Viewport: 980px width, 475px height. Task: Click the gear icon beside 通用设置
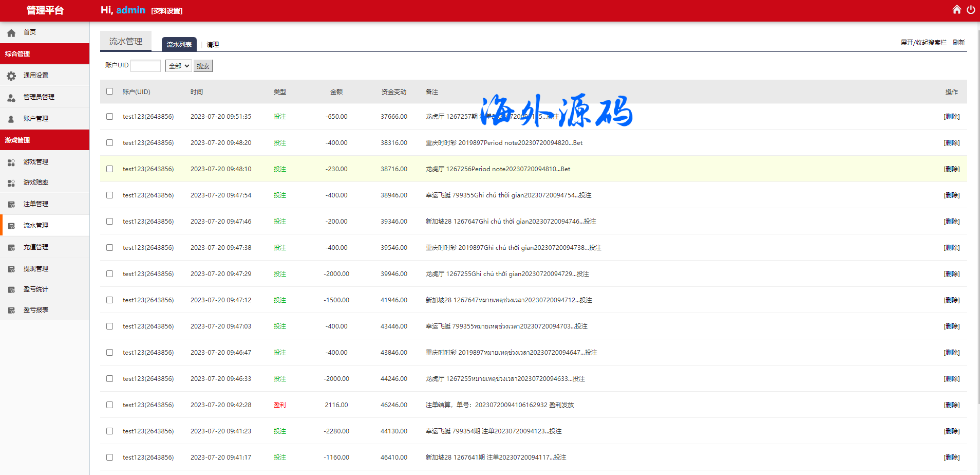[x=11, y=76]
